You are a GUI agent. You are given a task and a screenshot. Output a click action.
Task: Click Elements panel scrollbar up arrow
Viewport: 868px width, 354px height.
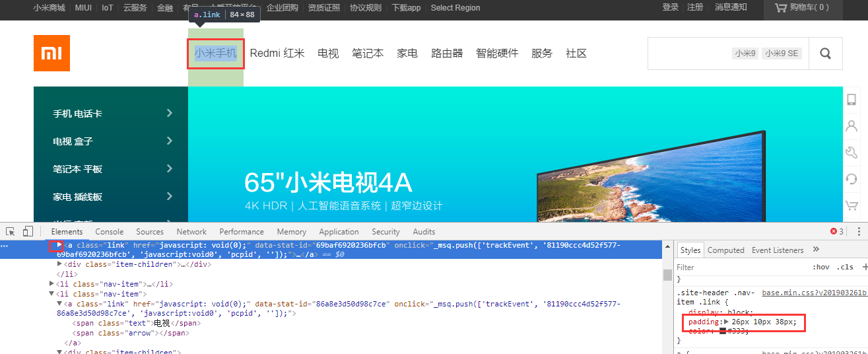[668, 246]
